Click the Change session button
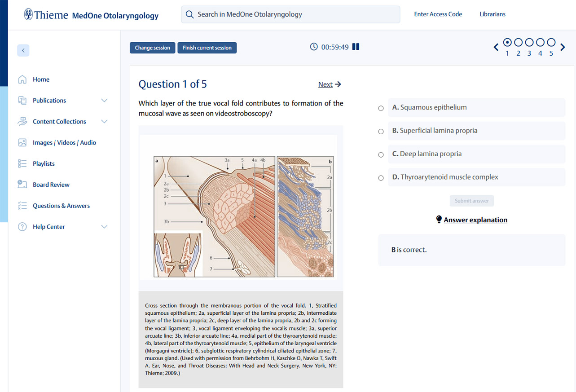Image resolution: width=576 pixels, height=392 pixels. coord(152,48)
